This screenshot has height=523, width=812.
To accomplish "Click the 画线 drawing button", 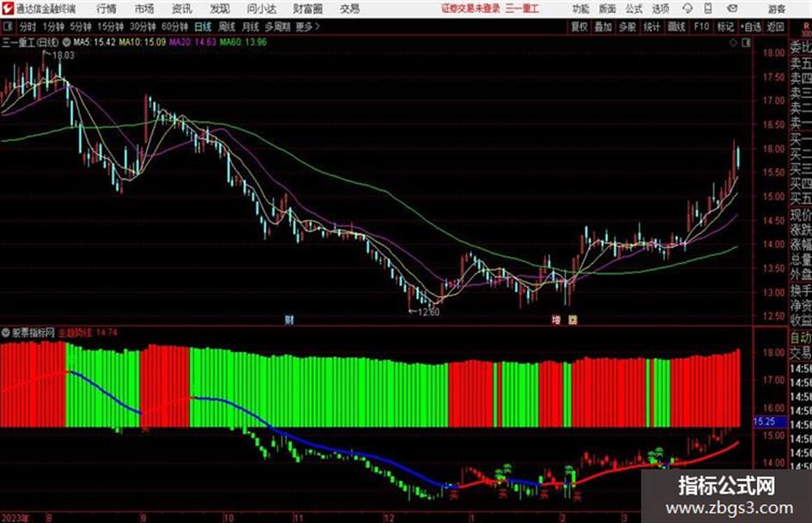I will [676, 27].
